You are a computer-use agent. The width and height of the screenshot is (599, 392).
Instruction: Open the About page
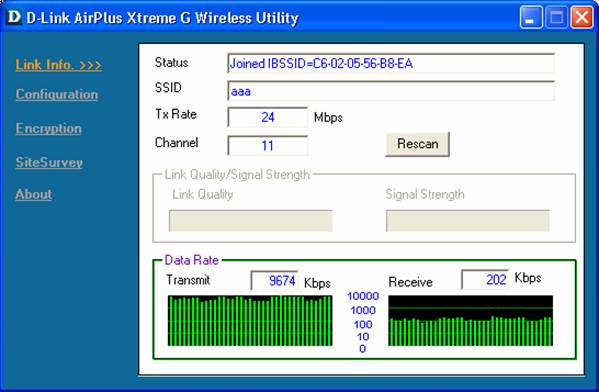pos(34,194)
